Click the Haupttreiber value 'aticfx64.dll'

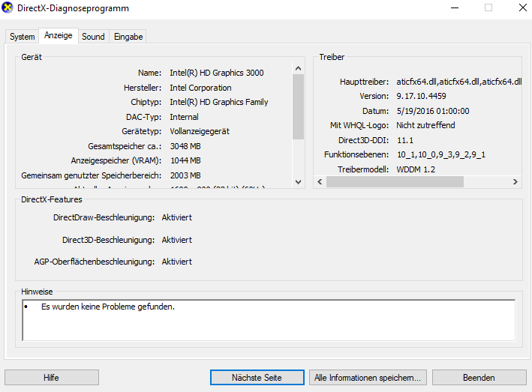pyautogui.click(x=459, y=82)
